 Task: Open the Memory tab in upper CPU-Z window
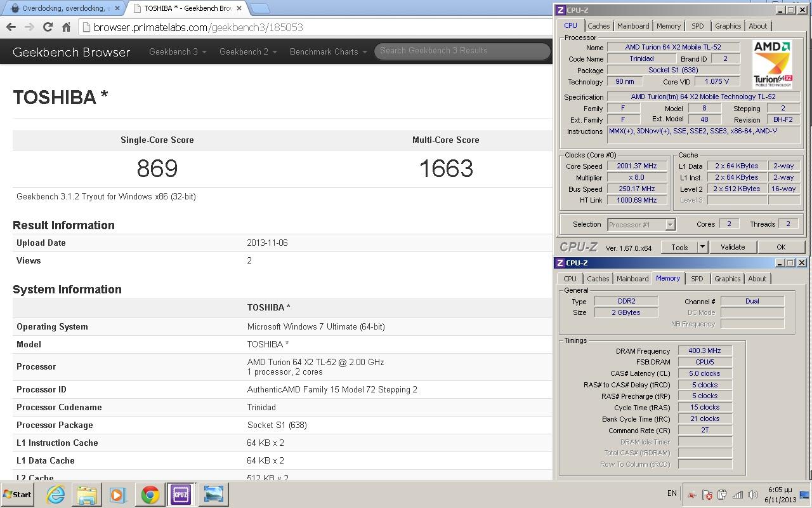pos(669,26)
